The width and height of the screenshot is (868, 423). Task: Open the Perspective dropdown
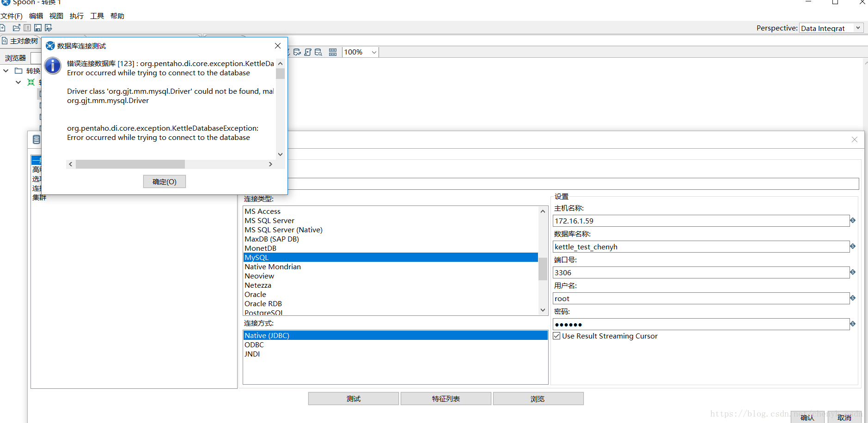pyautogui.click(x=831, y=28)
